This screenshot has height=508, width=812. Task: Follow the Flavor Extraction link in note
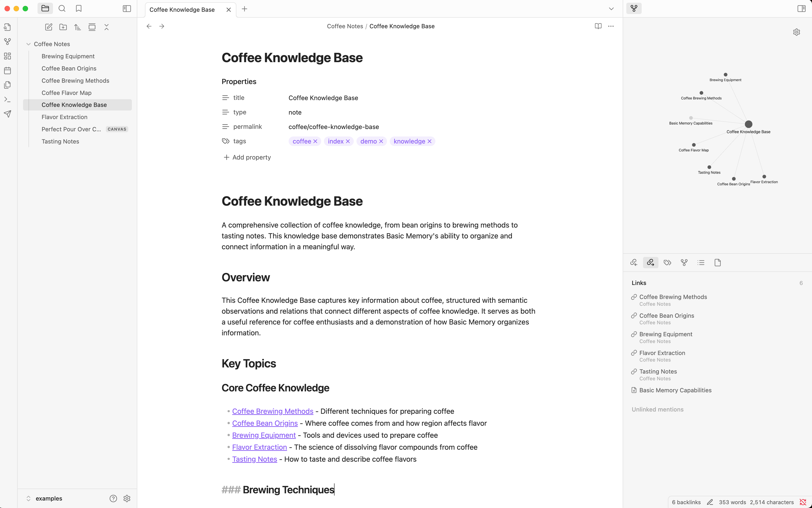[260, 447]
